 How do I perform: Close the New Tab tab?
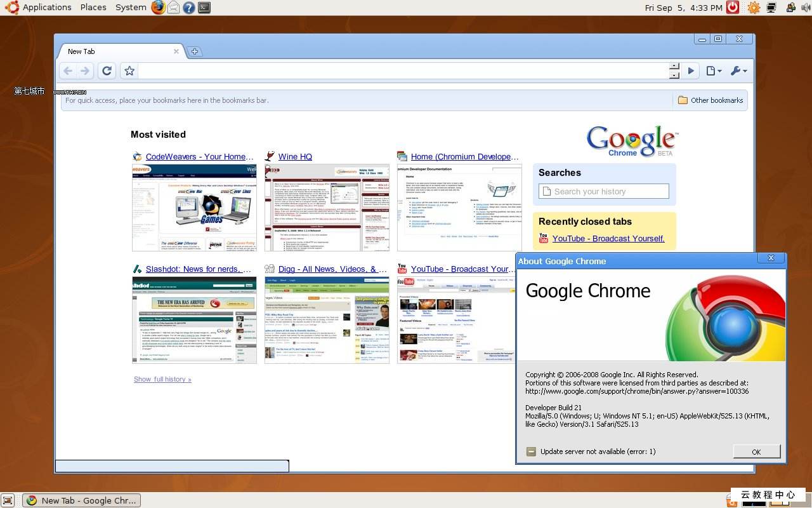(176, 51)
